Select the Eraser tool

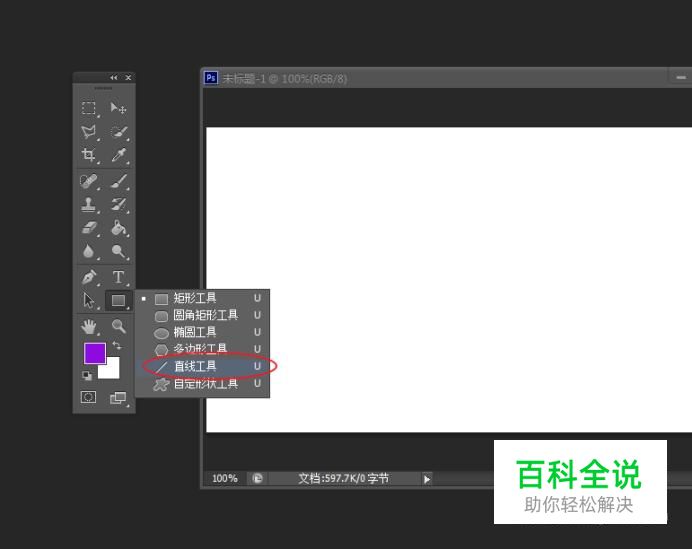89,228
